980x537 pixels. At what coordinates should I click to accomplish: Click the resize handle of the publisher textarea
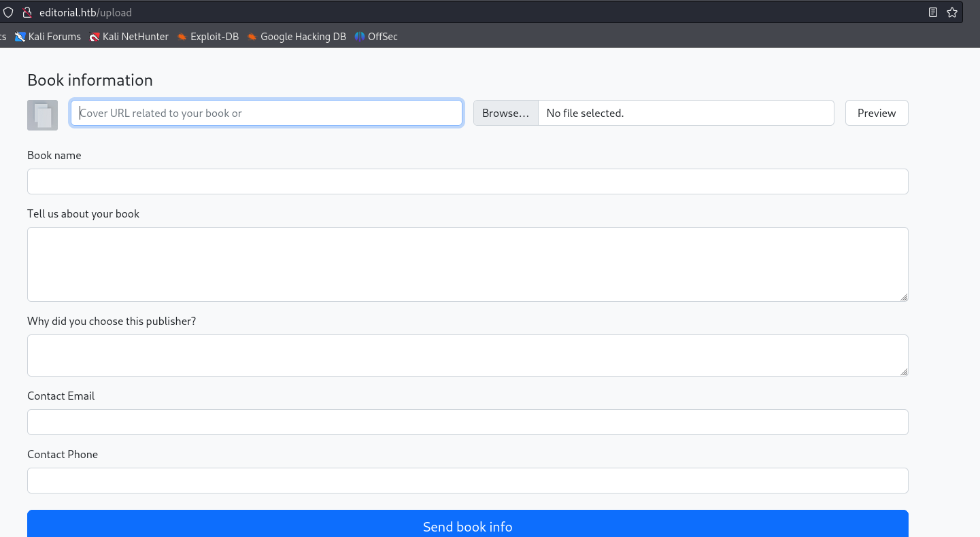pos(904,372)
